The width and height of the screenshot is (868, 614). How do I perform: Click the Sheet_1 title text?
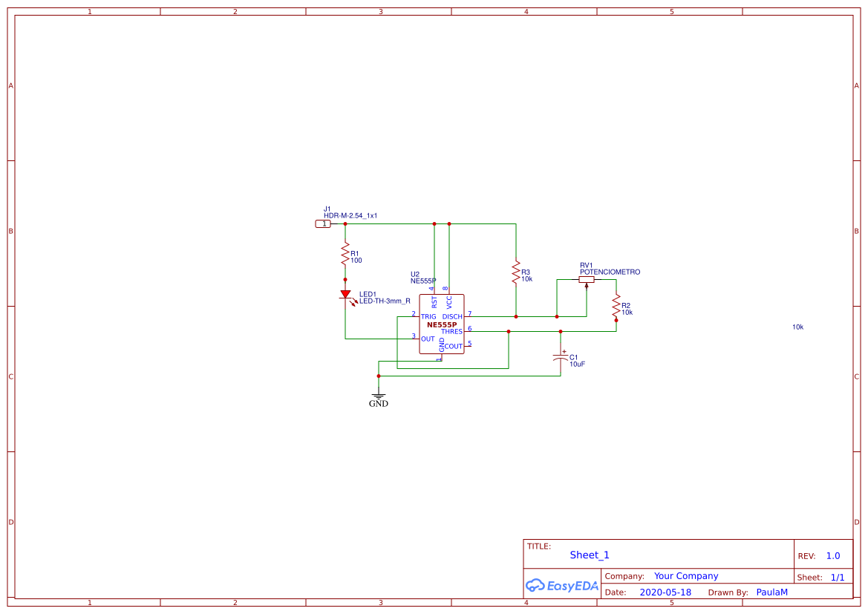pyautogui.click(x=589, y=555)
